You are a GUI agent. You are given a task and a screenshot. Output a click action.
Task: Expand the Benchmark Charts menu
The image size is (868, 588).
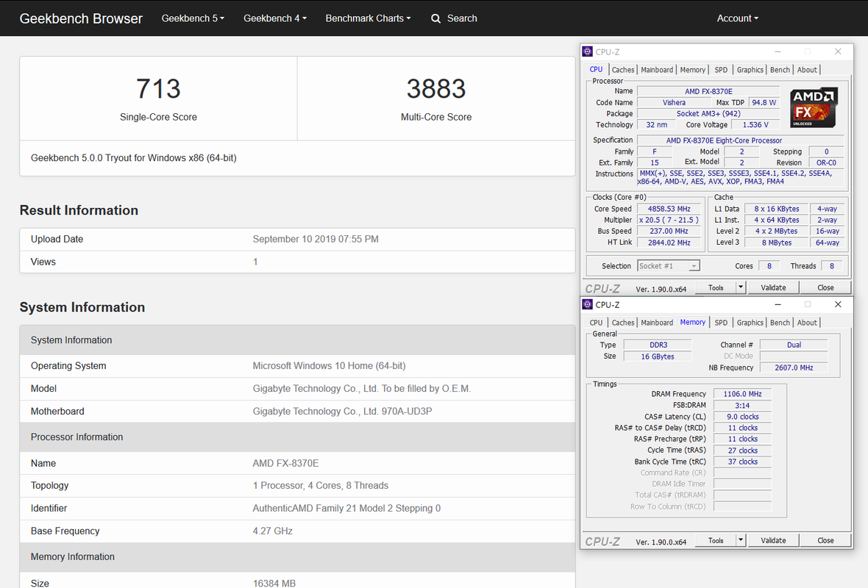coord(368,18)
